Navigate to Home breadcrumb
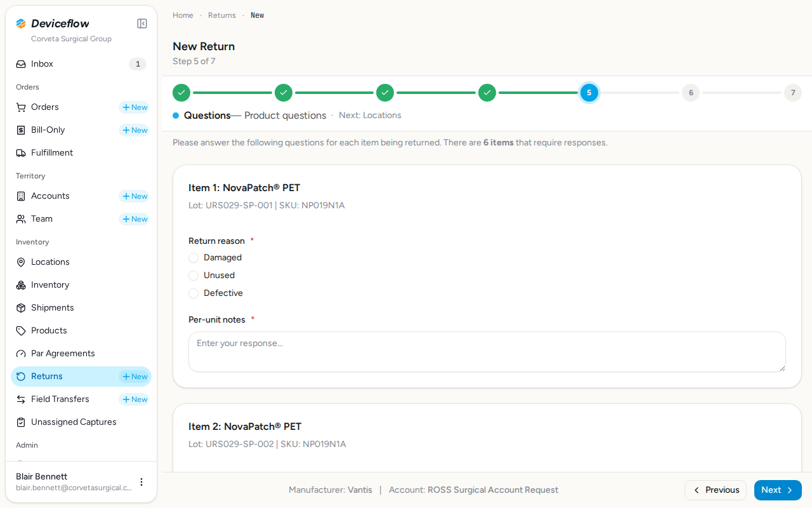 183,15
